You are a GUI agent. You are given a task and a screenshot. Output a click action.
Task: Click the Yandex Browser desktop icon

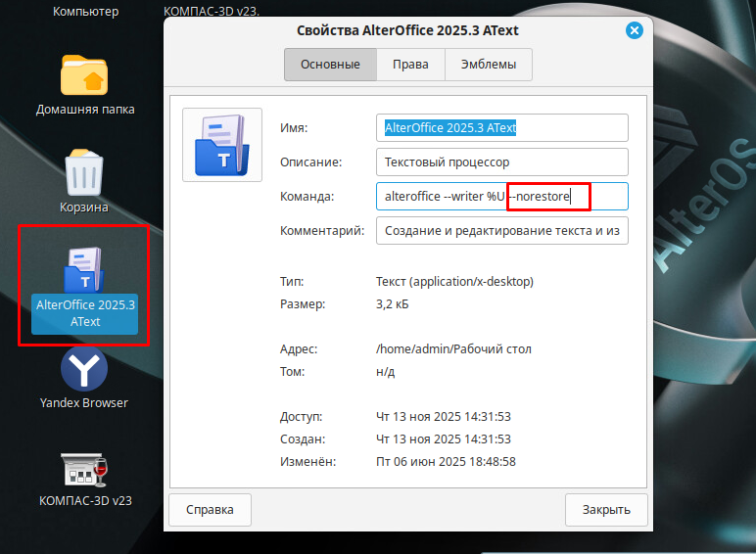coord(84,370)
